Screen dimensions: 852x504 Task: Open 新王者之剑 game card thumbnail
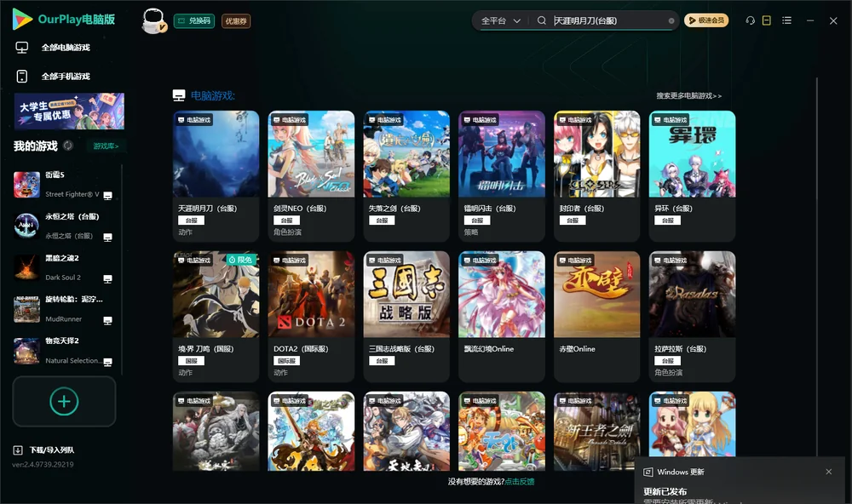(596, 432)
